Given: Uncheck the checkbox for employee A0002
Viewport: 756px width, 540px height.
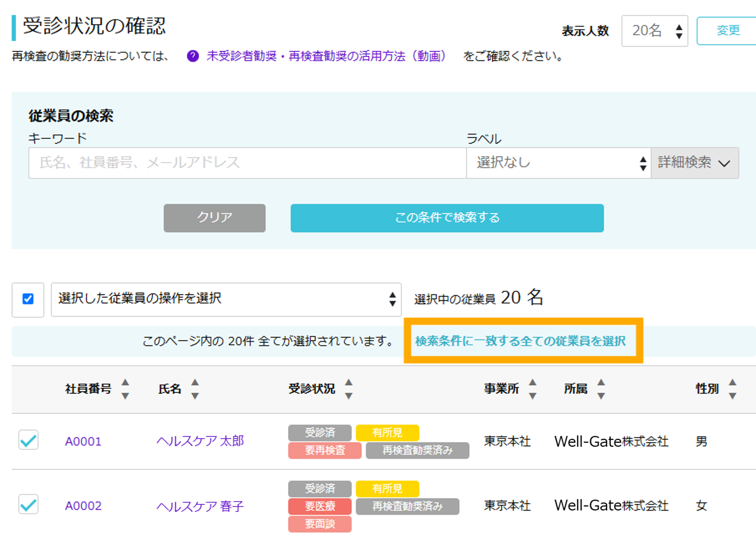Looking at the screenshot, I should pyautogui.click(x=28, y=504).
